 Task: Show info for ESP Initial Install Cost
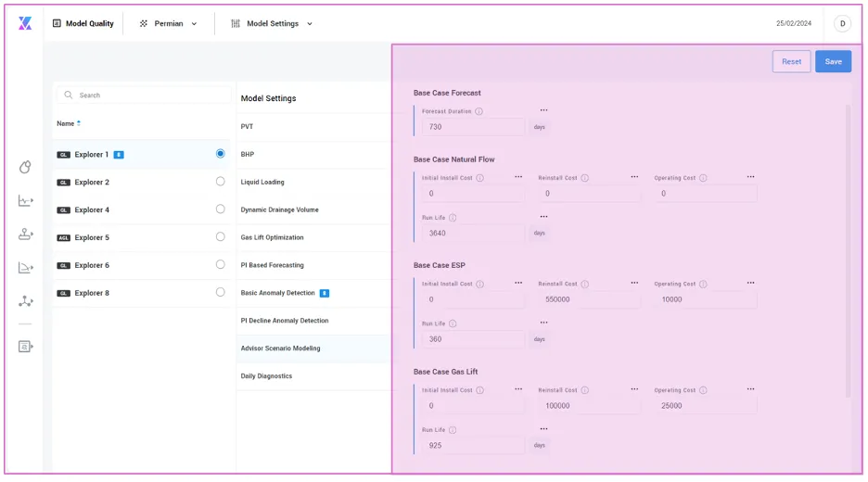(x=480, y=284)
